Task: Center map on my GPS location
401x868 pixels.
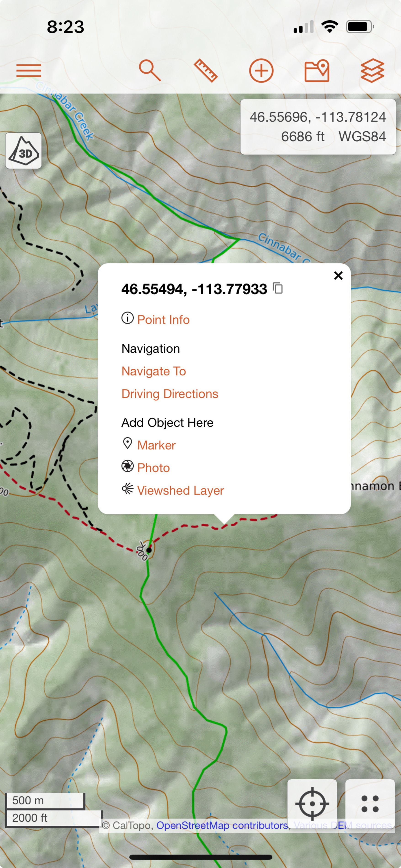Action: click(312, 804)
